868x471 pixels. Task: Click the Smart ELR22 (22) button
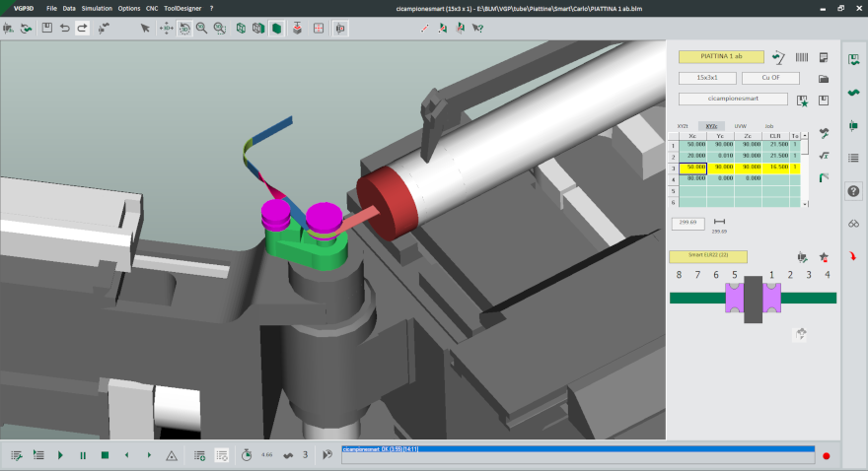coord(707,256)
